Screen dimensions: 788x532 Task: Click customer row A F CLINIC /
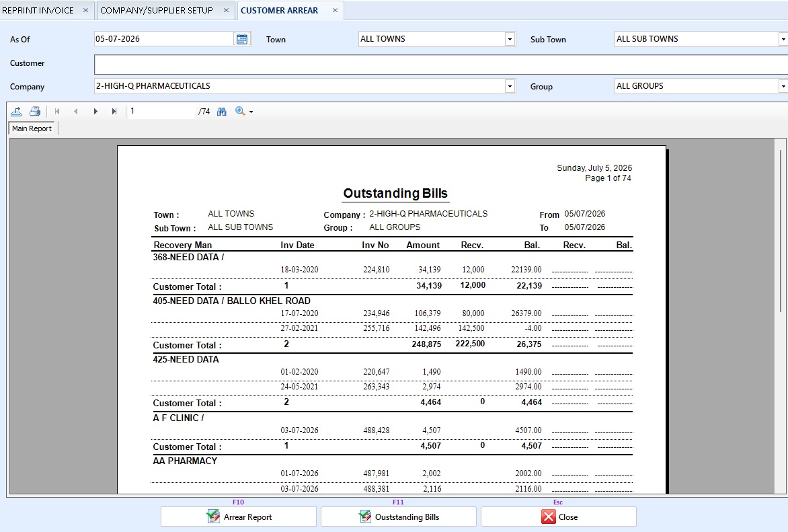point(178,418)
